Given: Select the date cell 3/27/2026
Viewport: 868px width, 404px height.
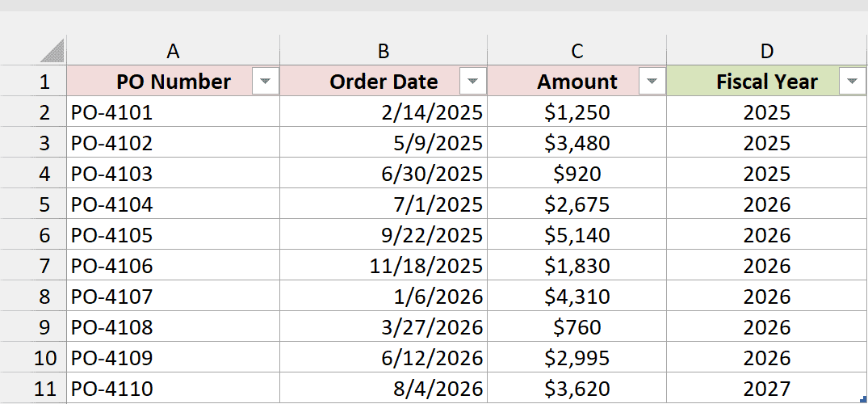Looking at the screenshot, I should [x=384, y=327].
